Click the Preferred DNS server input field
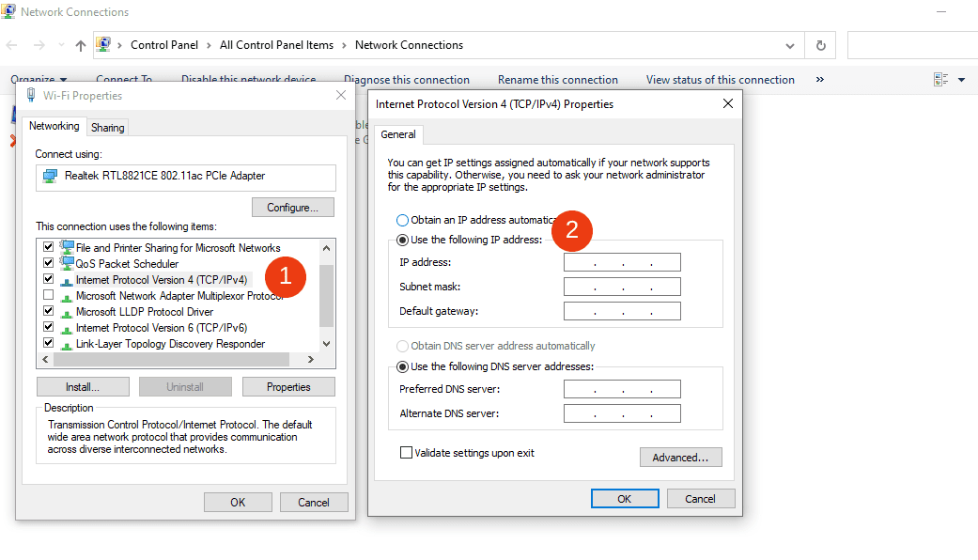This screenshot has width=978, height=560. 620,388
